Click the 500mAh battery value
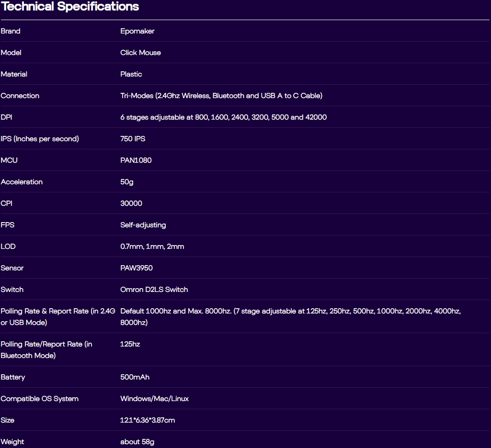Image resolution: width=491 pixels, height=448 pixels. coord(135,377)
